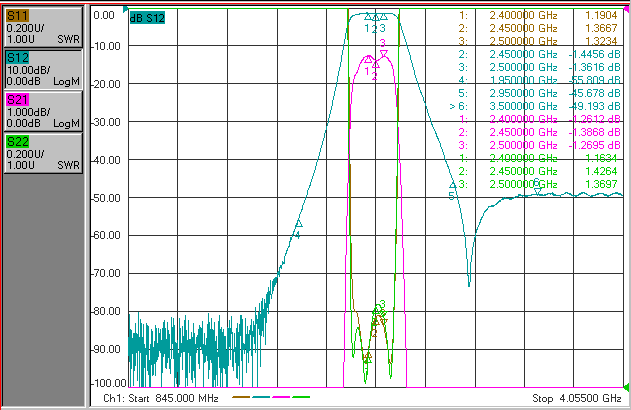This screenshot has width=631, height=410.
Task: Click the reference level triangle at top left
Action: 126,9
